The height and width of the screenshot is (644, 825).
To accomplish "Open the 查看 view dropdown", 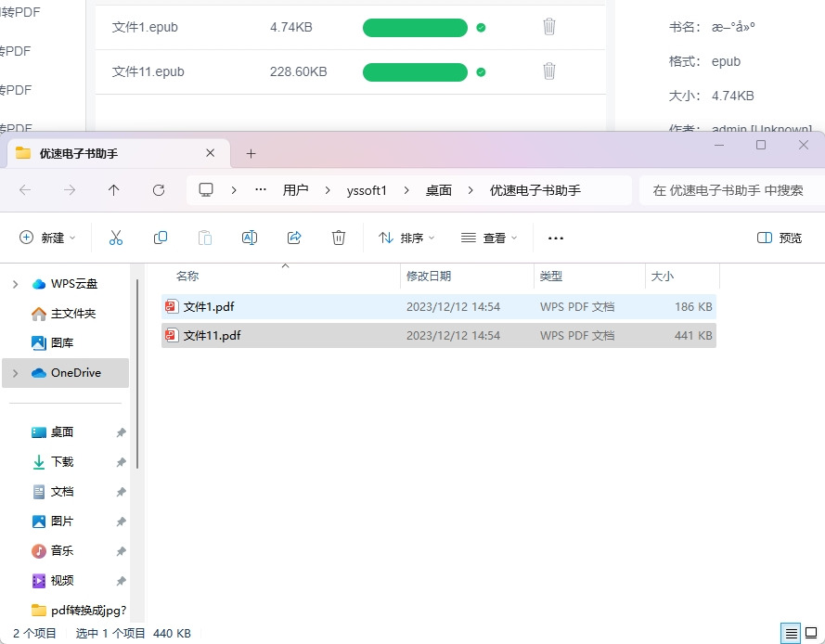I will coord(489,238).
